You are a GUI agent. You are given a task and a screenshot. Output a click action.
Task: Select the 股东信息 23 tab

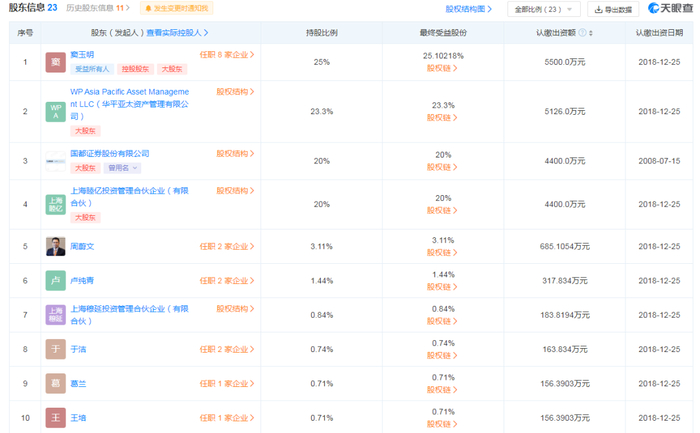[33, 8]
